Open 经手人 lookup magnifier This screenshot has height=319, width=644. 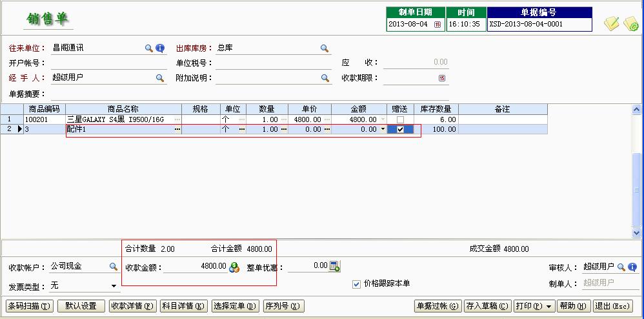point(160,77)
